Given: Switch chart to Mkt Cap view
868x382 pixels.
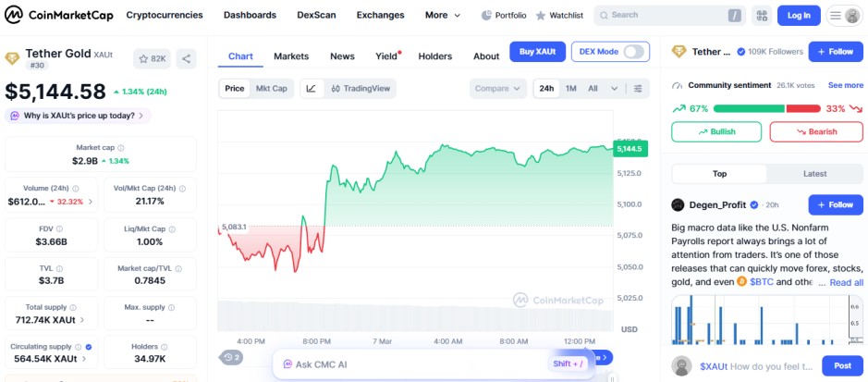Looking at the screenshot, I should point(271,89).
